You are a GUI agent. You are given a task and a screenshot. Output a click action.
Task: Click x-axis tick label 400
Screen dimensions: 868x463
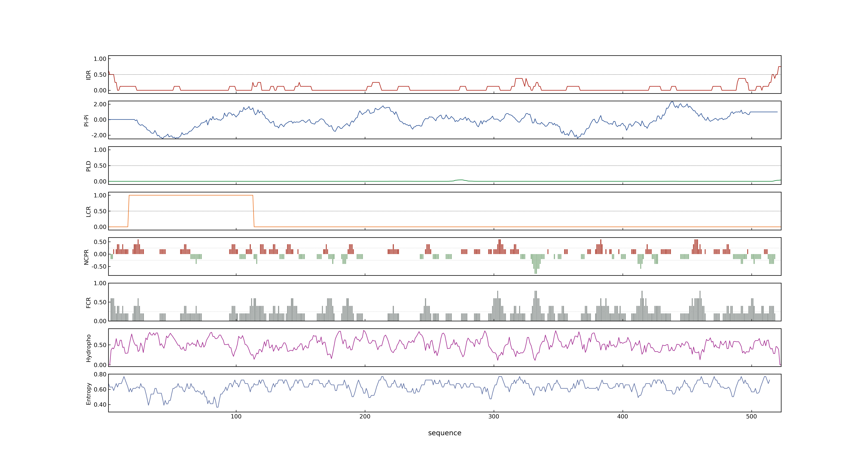[623, 416]
